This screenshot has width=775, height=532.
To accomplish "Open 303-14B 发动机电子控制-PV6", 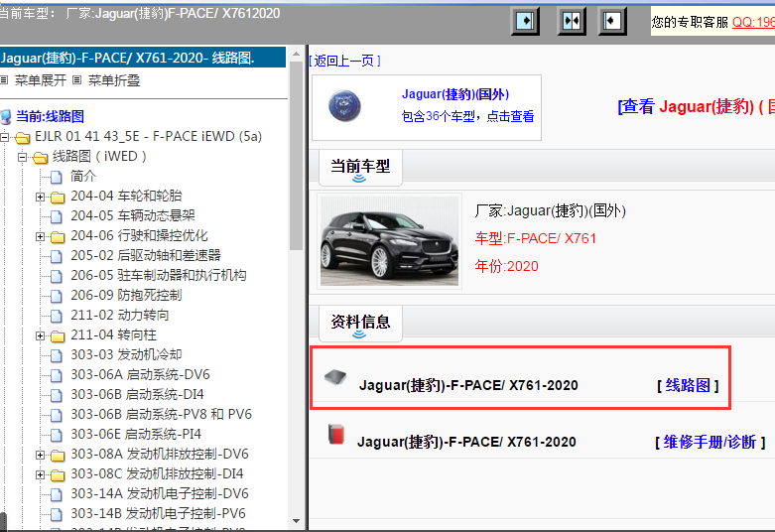I will coord(158,513).
